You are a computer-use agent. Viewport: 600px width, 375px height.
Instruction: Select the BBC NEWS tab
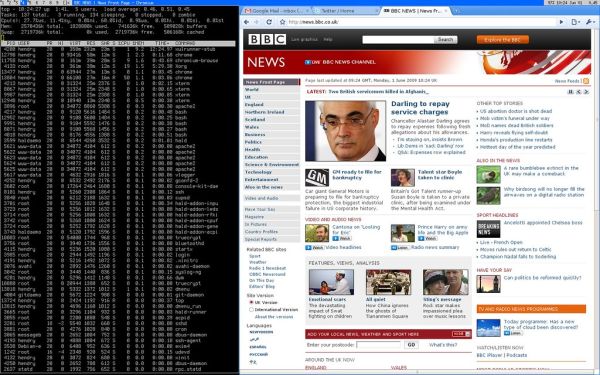(416, 11)
